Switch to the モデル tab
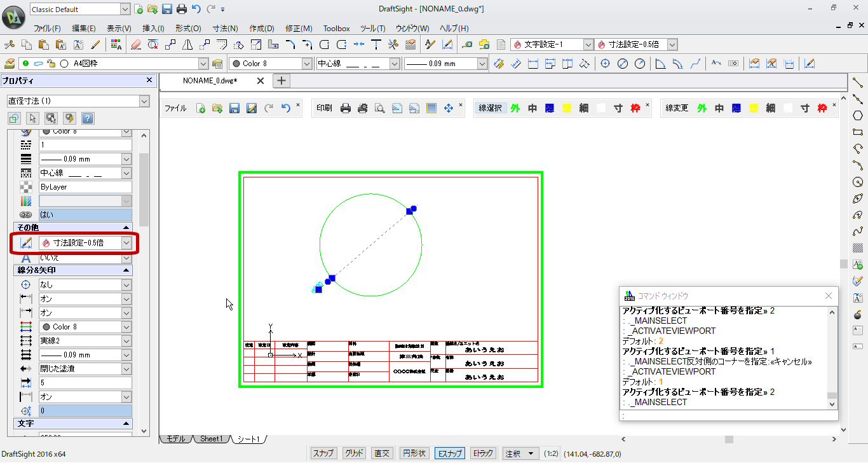Screen dimensions: 868x463 click(175, 439)
